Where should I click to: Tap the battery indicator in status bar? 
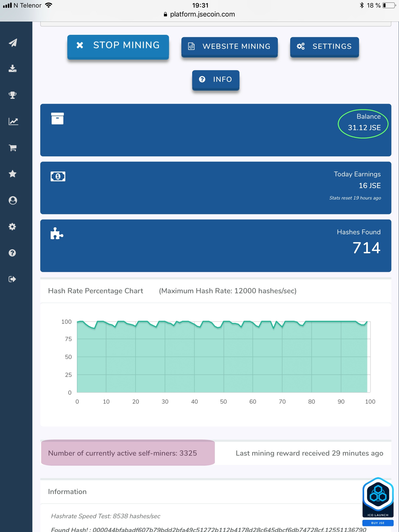click(389, 5)
